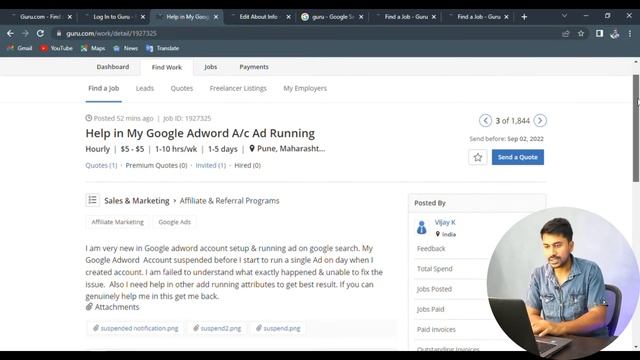Open suspend.png attachment

278,328
